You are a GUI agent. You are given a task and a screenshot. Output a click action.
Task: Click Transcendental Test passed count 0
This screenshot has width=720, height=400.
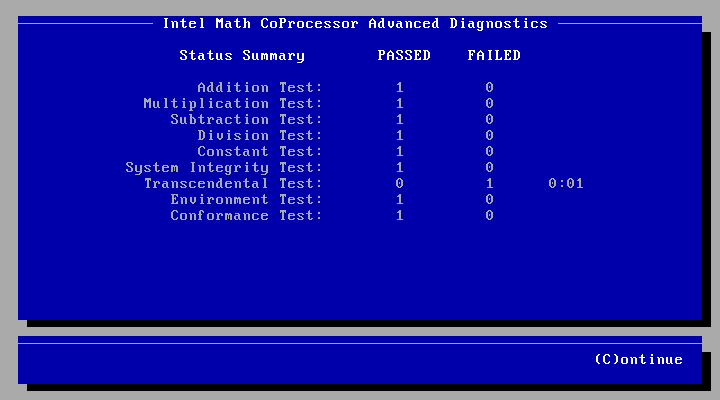point(399,184)
